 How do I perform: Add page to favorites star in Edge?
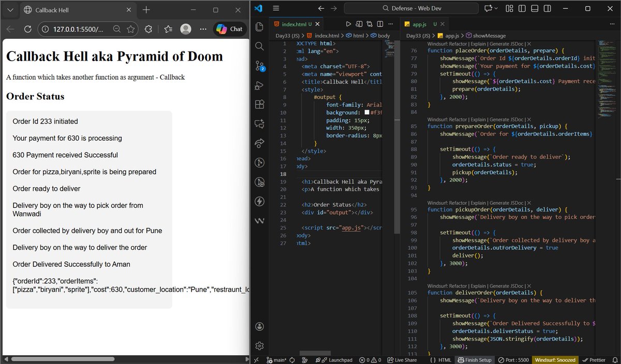[131, 29]
